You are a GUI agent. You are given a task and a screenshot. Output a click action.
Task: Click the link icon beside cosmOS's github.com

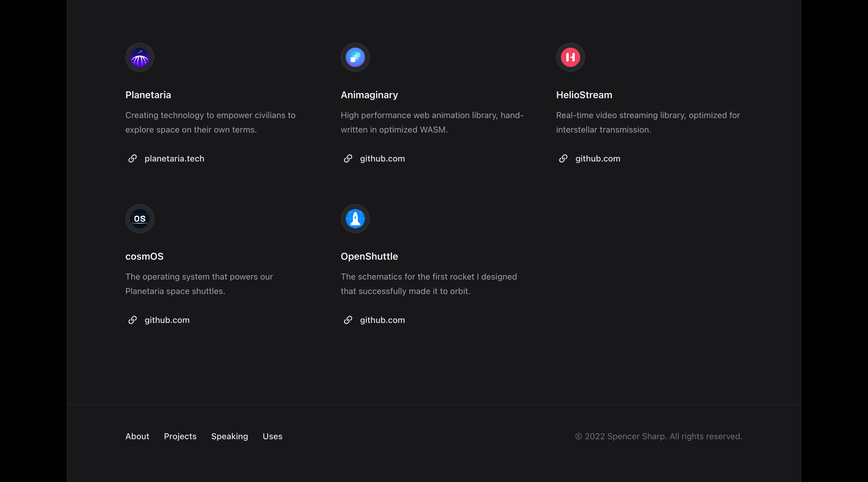132,320
